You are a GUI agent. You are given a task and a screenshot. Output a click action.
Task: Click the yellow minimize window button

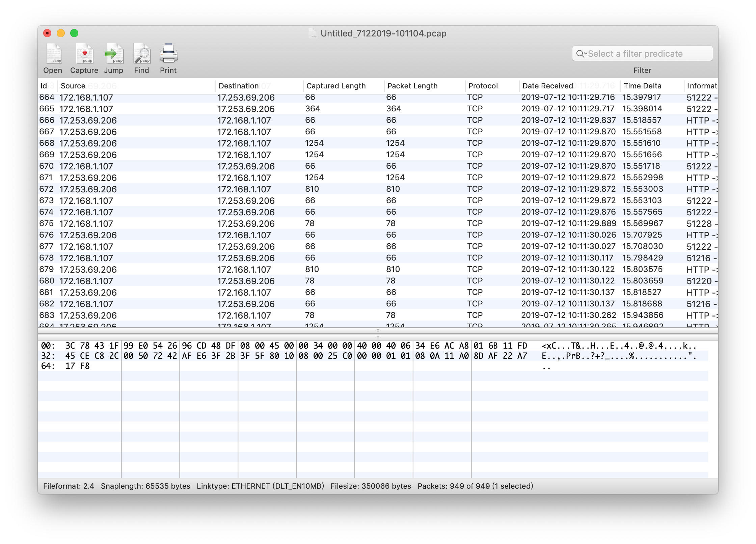pyautogui.click(x=61, y=33)
